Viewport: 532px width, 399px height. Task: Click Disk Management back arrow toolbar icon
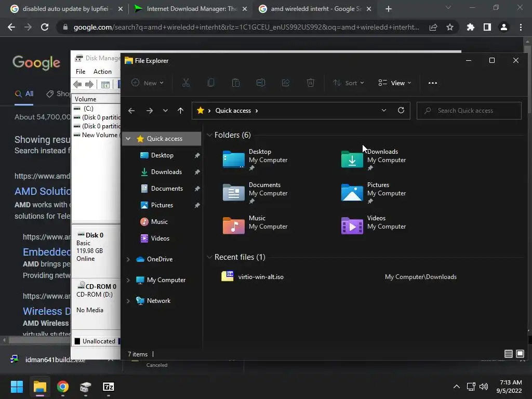77,84
